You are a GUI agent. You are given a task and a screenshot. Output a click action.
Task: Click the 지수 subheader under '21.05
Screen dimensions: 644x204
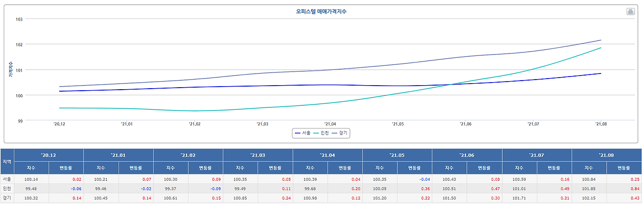(380, 168)
